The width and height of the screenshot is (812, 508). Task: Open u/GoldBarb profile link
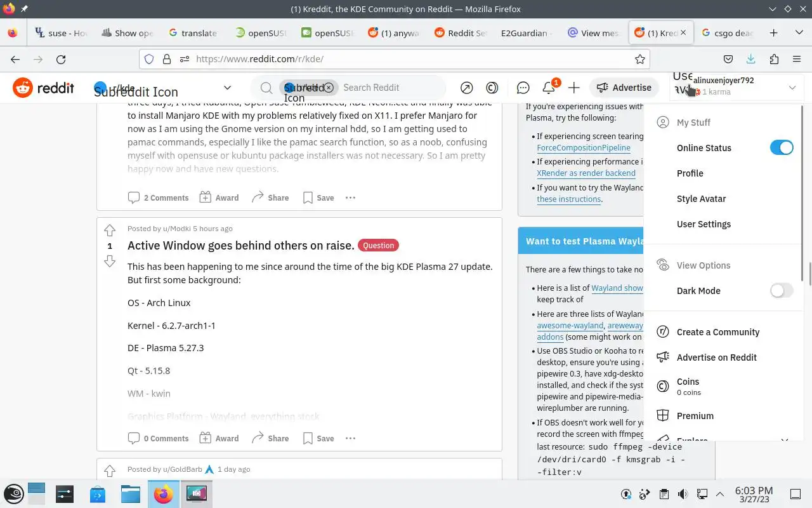pos(182,469)
